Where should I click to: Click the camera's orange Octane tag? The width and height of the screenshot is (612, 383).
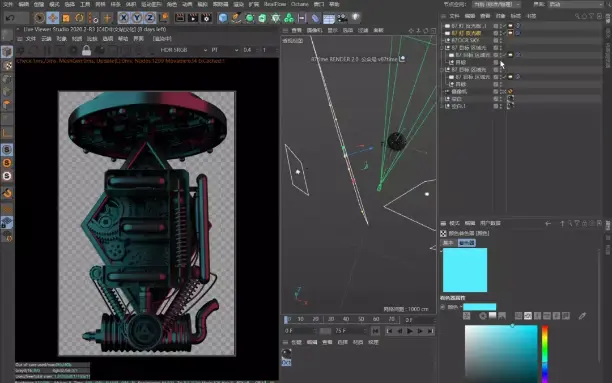(510, 91)
